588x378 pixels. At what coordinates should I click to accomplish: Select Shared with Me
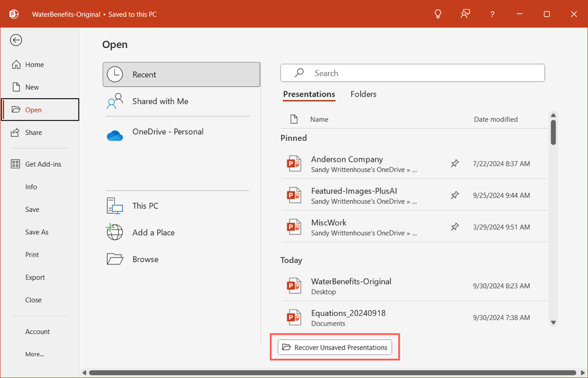[x=160, y=101]
